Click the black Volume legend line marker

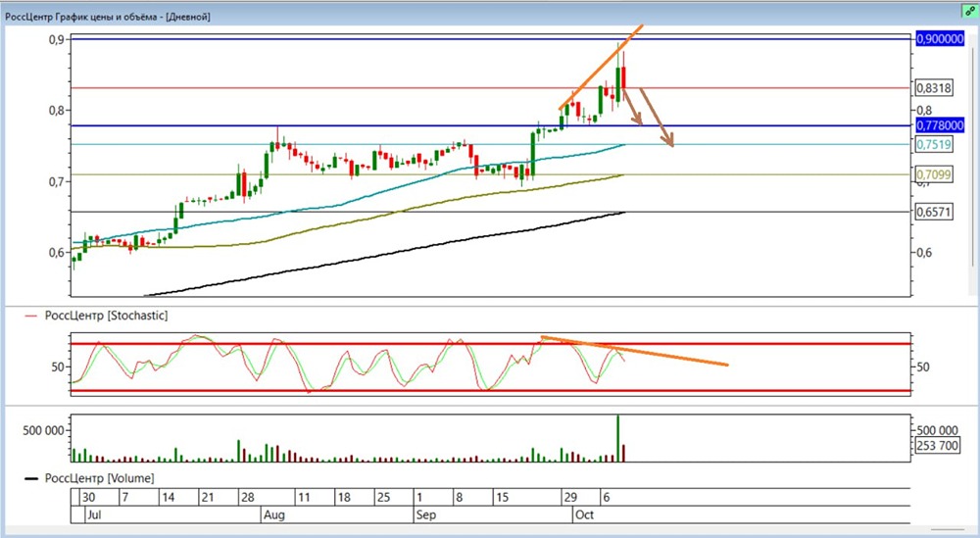[x=32, y=478]
